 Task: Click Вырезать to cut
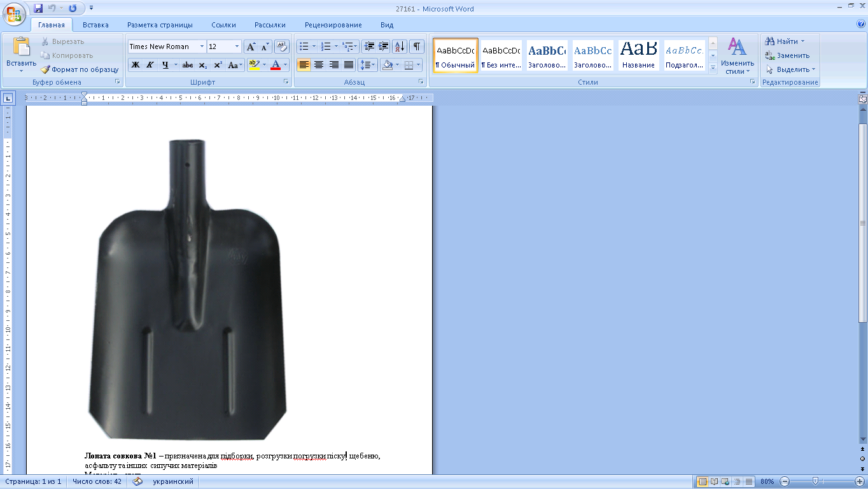tap(62, 41)
